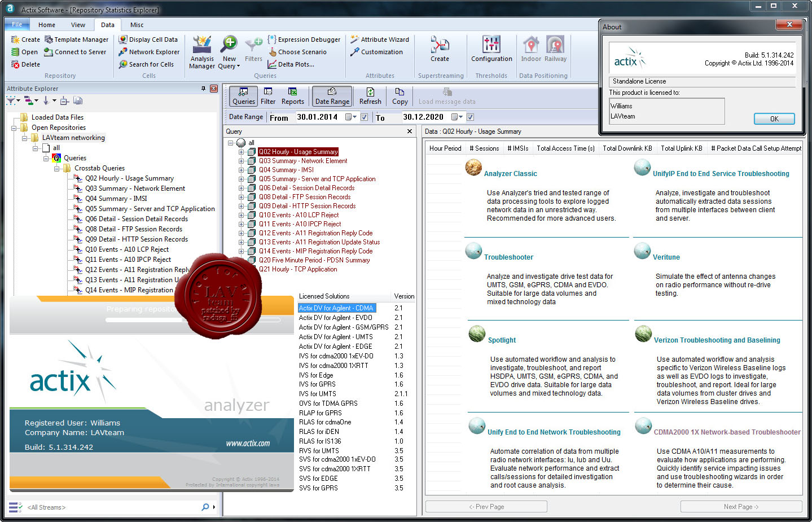812x522 pixels.
Task: Launch the Attribute Wizard
Action: 380,40
